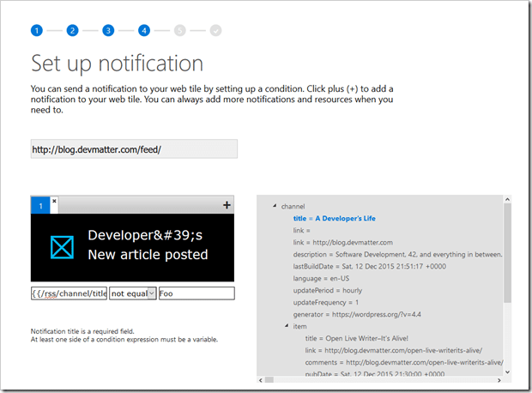Select the step 4 circle indicator
The width and height of the screenshot is (532, 393).
[143, 31]
